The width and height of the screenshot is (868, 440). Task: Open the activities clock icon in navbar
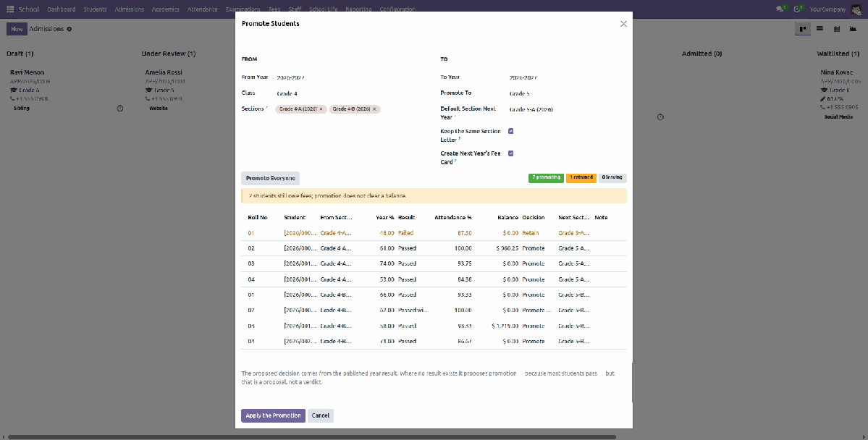coord(799,9)
